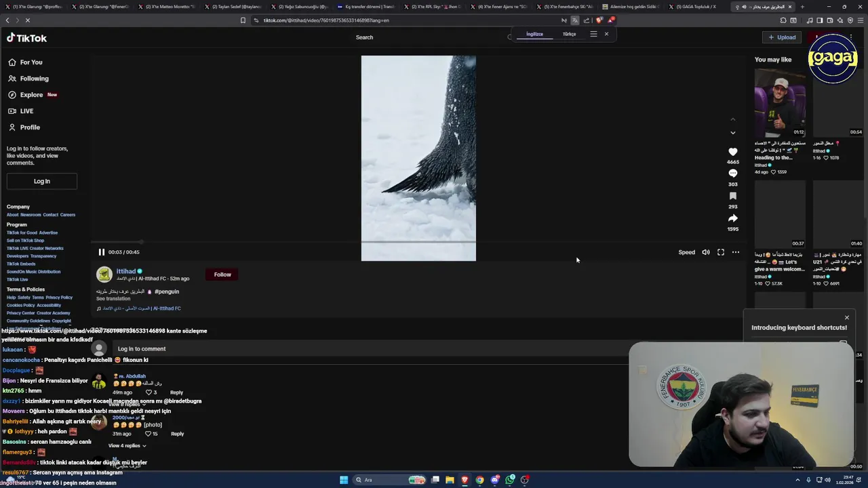Follow the ittihad account

click(222, 274)
